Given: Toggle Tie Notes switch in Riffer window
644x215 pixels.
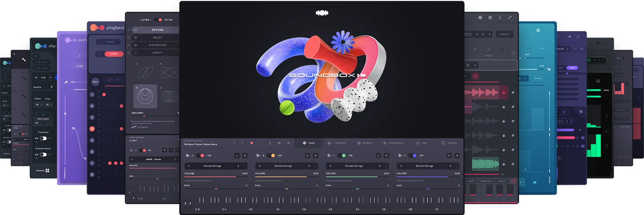Looking at the screenshot, I should pyautogui.click(x=43, y=138).
